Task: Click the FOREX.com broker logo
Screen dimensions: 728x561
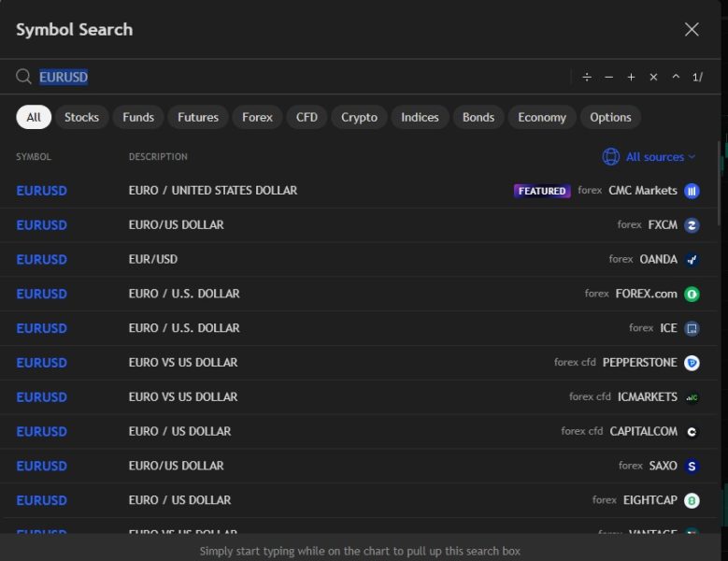Action: [692, 294]
